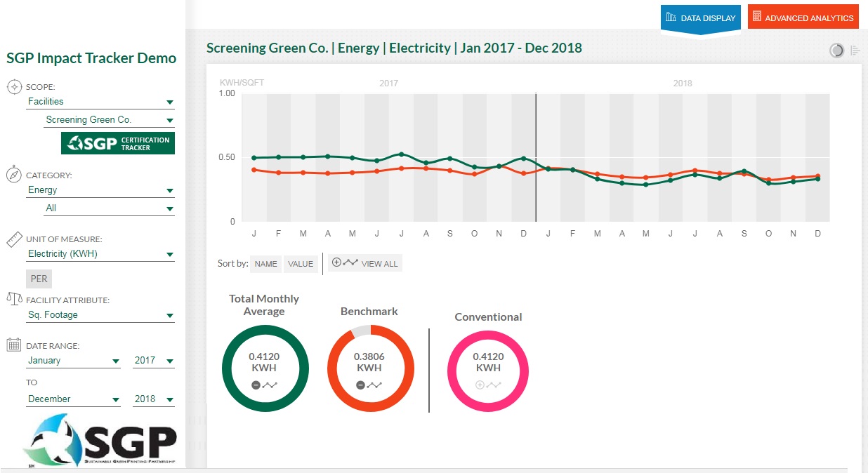868x473 pixels.
Task: Sort the metrics by Name
Action: click(x=266, y=264)
